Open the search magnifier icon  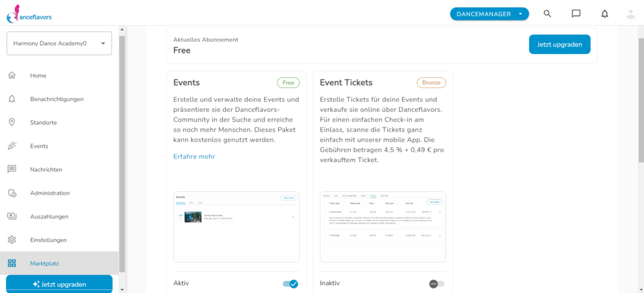[x=547, y=14]
